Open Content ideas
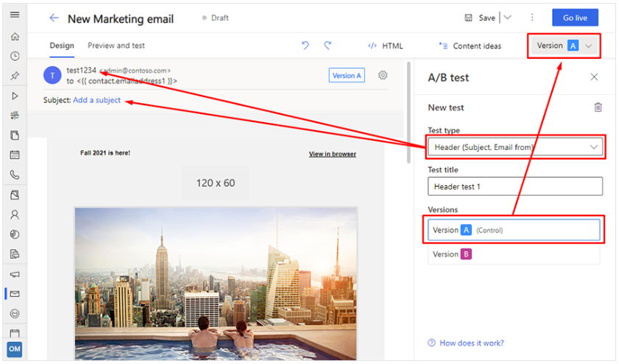Screen dimensions: 619x364 coord(470,46)
